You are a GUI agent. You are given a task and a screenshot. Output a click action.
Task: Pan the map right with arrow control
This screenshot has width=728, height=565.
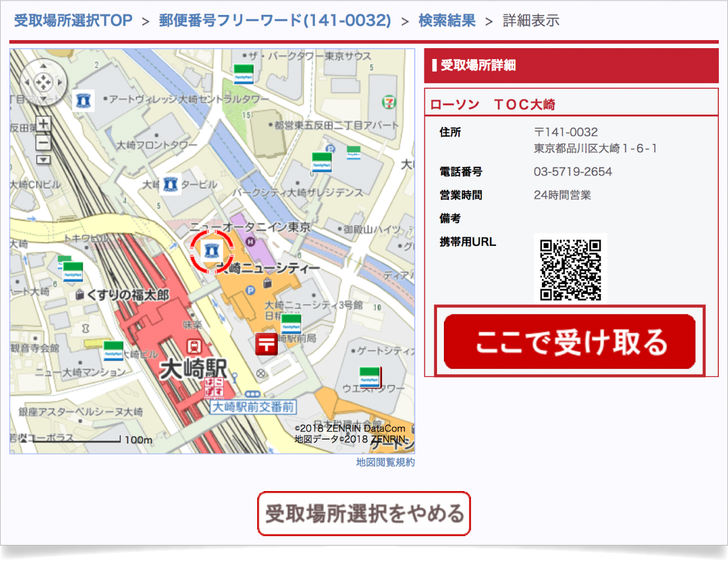[x=60, y=83]
